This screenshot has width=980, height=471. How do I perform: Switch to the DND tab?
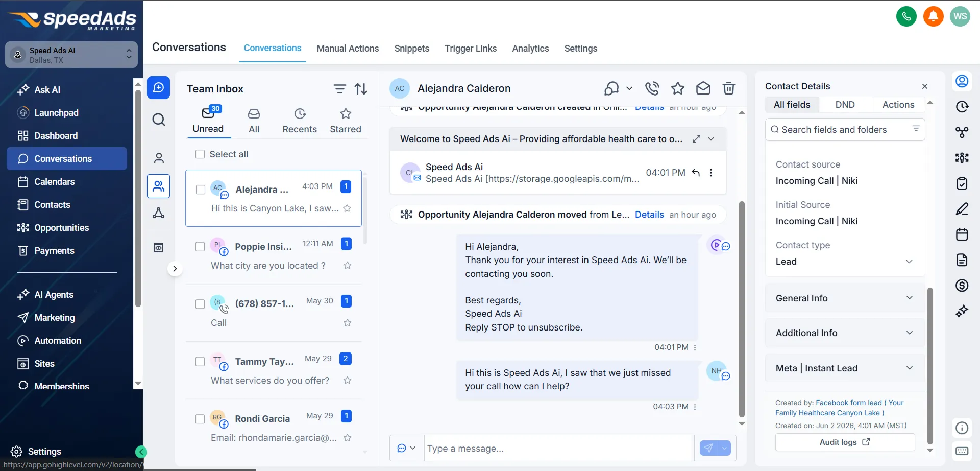[845, 105]
